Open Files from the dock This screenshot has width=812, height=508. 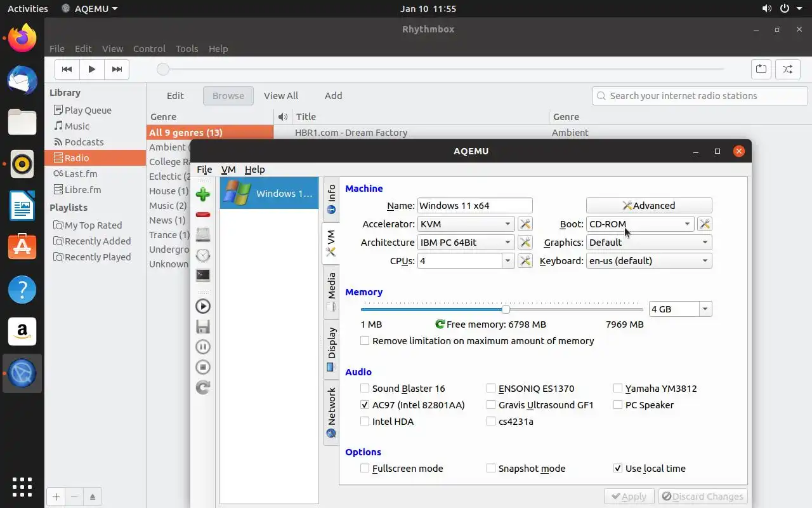tap(22, 123)
